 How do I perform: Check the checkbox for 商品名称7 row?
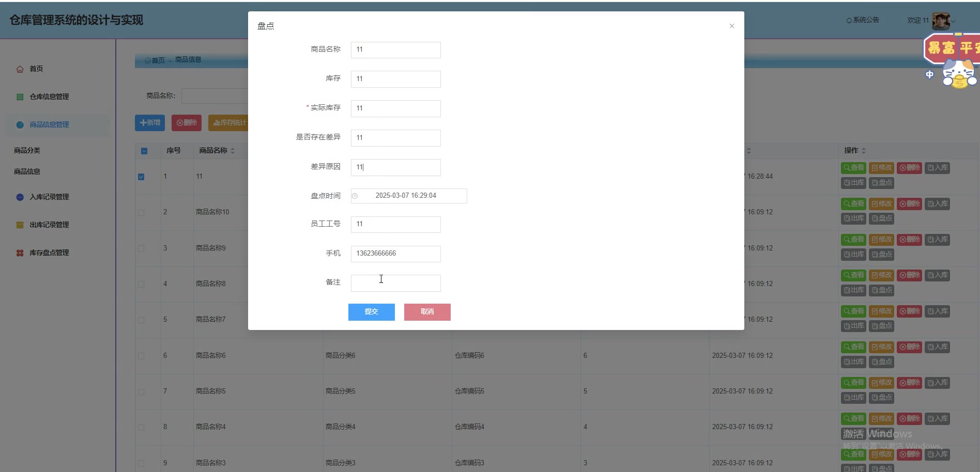(141, 320)
